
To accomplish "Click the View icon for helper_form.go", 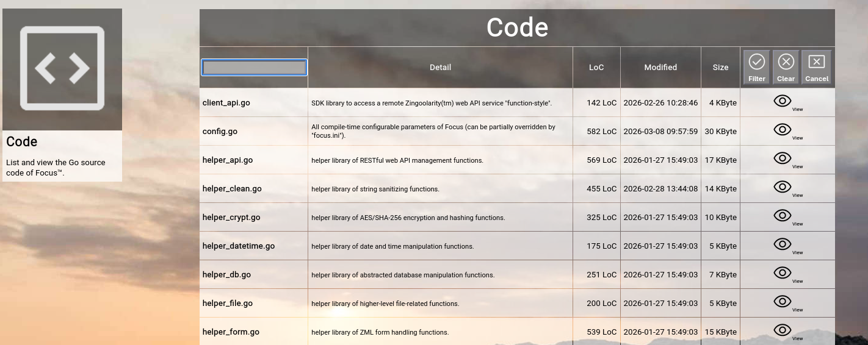I will point(783,331).
